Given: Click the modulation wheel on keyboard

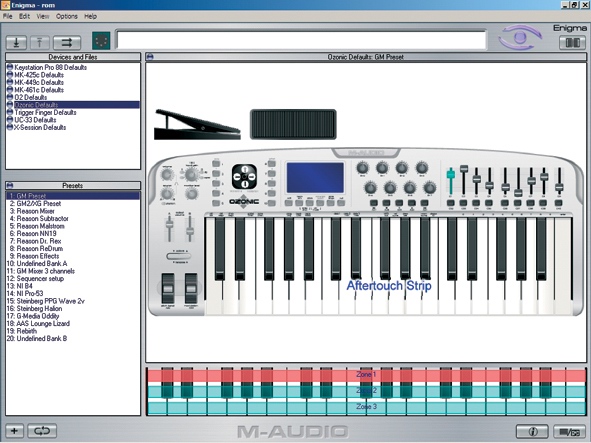Looking at the screenshot, I should click(x=191, y=289).
